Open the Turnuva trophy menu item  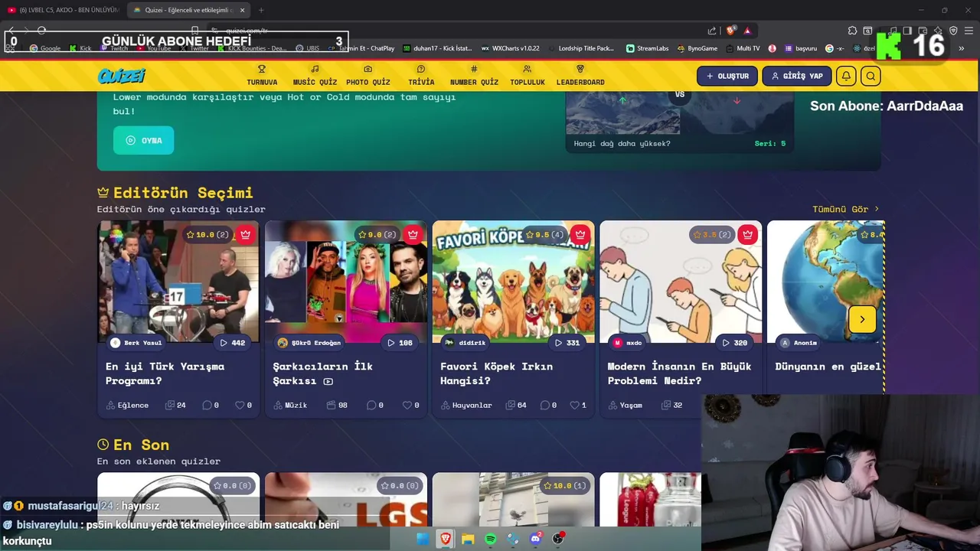262,76
